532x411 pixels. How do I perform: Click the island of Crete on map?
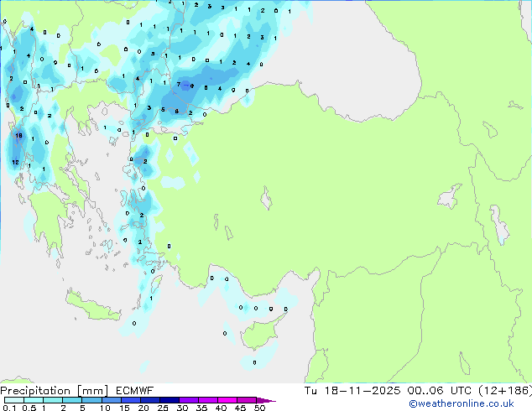tap(92, 307)
